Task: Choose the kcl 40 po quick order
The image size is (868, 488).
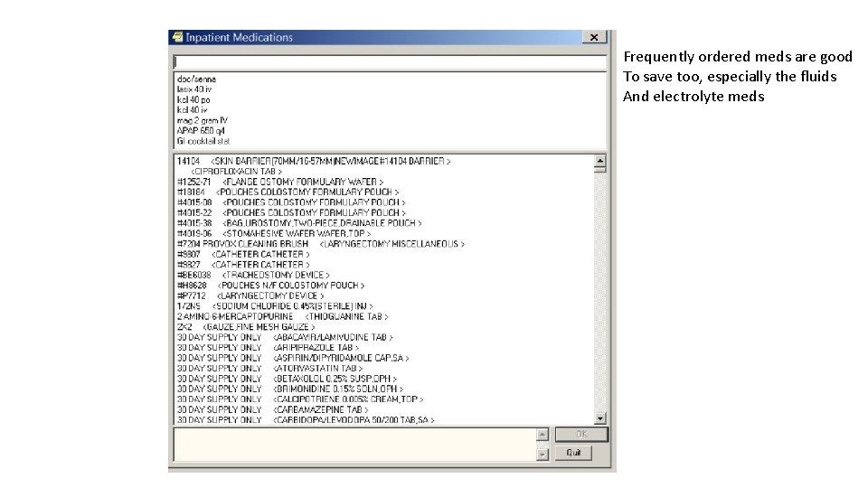Action: (193, 99)
